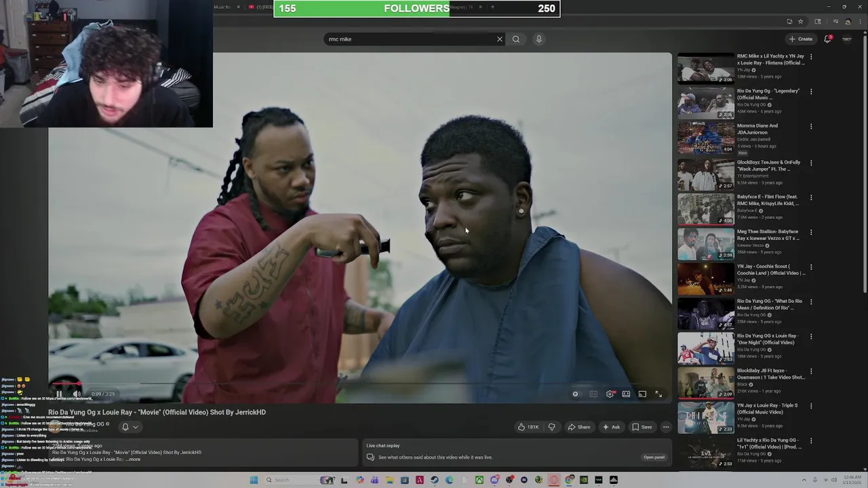Image resolution: width=868 pixels, height=488 pixels.
Task: Expand the description with '...more'
Action: coord(133,460)
